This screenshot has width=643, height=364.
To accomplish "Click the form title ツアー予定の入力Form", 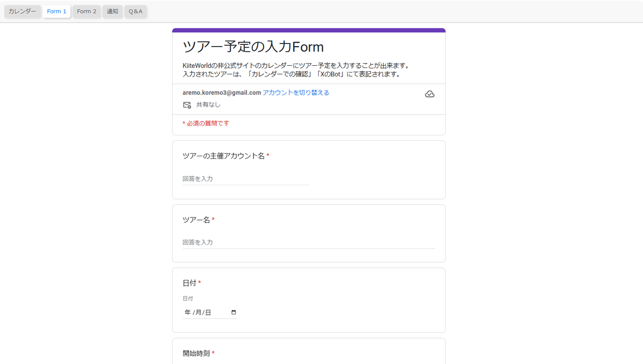I will tap(253, 47).
